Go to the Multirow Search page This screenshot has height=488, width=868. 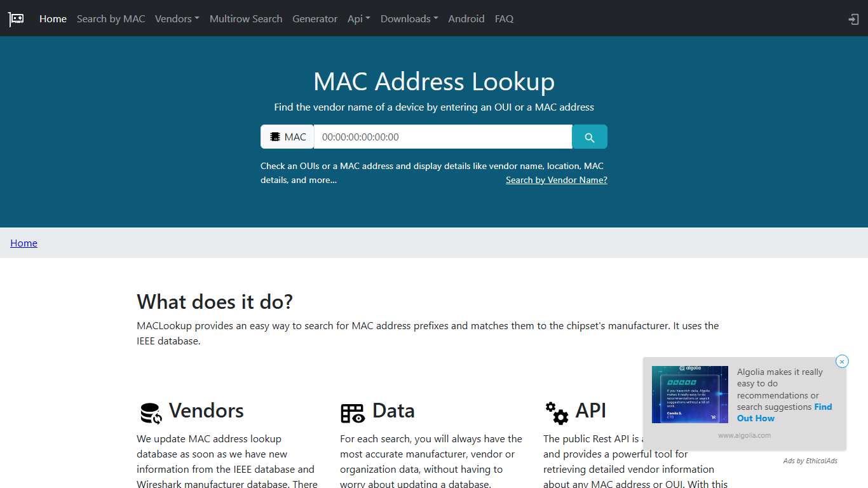click(x=246, y=18)
